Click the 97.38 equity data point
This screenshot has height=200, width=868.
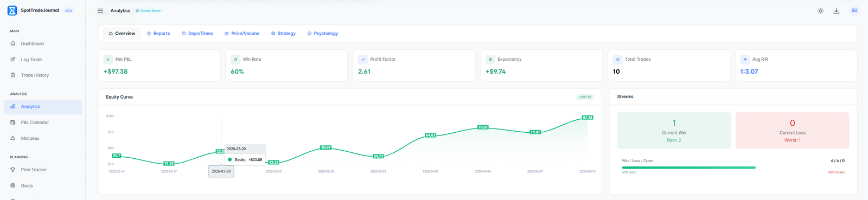click(x=588, y=118)
